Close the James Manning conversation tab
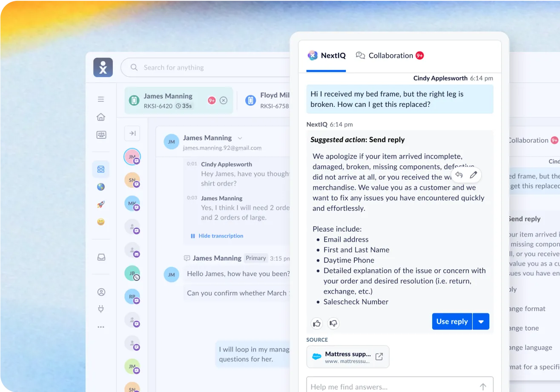This screenshot has width=560, height=392. pos(224,100)
